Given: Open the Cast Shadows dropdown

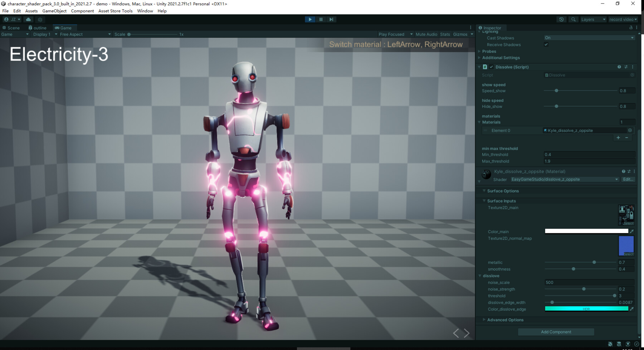Looking at the screenshot, I should [589, 38].
